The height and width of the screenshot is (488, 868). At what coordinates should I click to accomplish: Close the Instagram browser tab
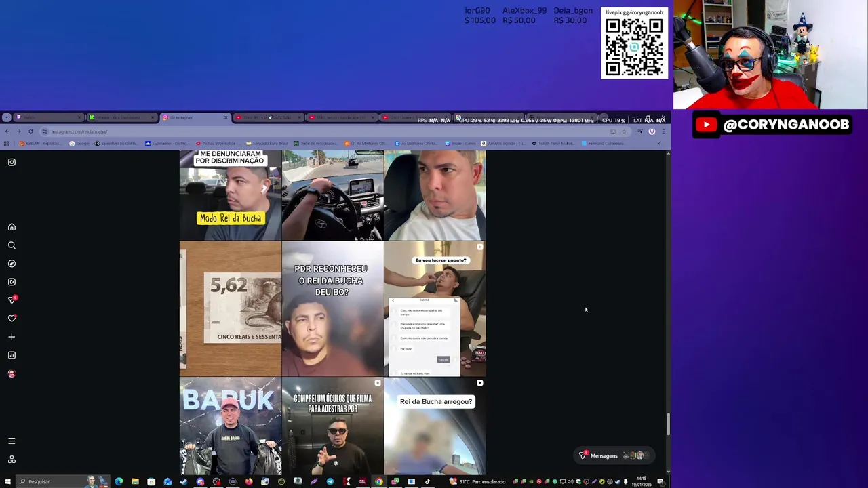[226, 117]
